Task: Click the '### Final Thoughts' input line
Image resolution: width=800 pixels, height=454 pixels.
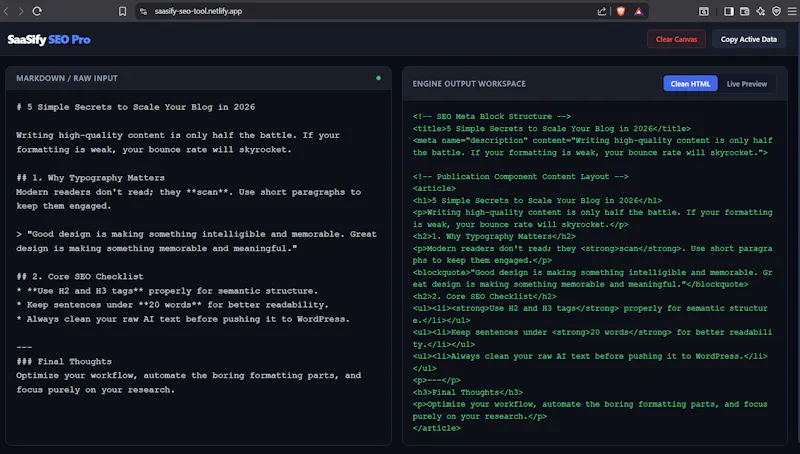Action: tap(64, 362)
